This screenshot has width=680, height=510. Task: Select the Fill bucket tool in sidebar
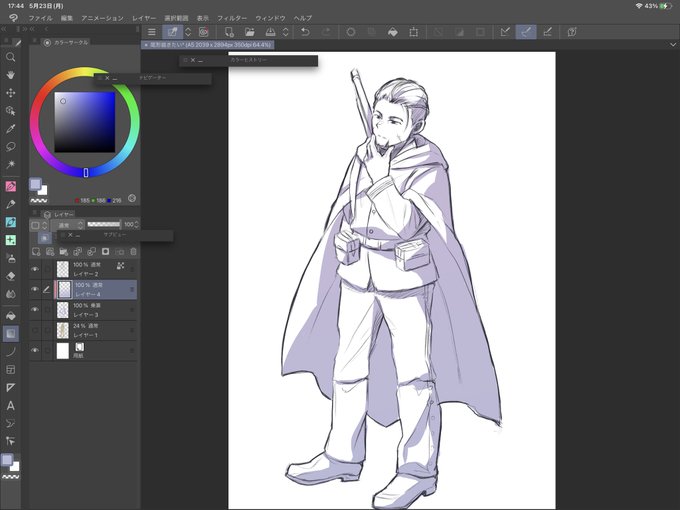tap(11, 316)
